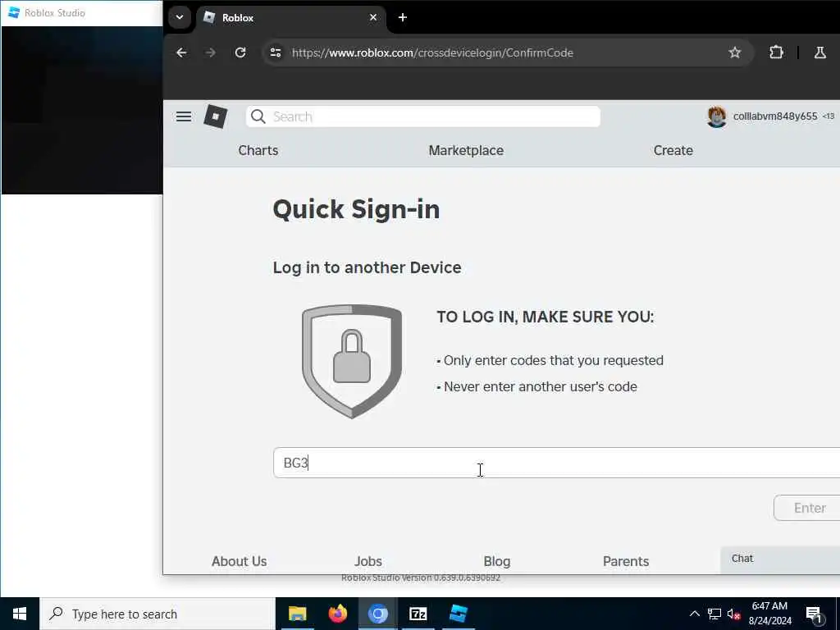View site information icon in address bar
The height and width of the screenshot is (630, 840).
(276, 52)
